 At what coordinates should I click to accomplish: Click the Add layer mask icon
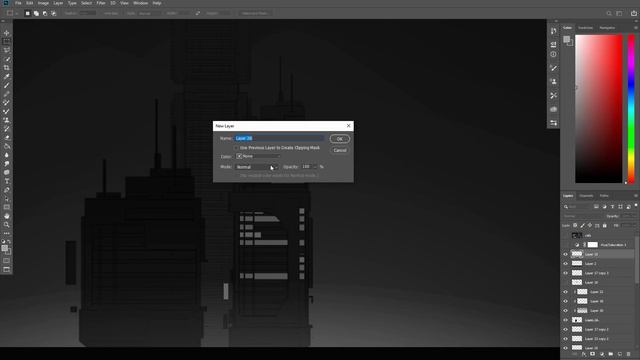pos(593,354)
